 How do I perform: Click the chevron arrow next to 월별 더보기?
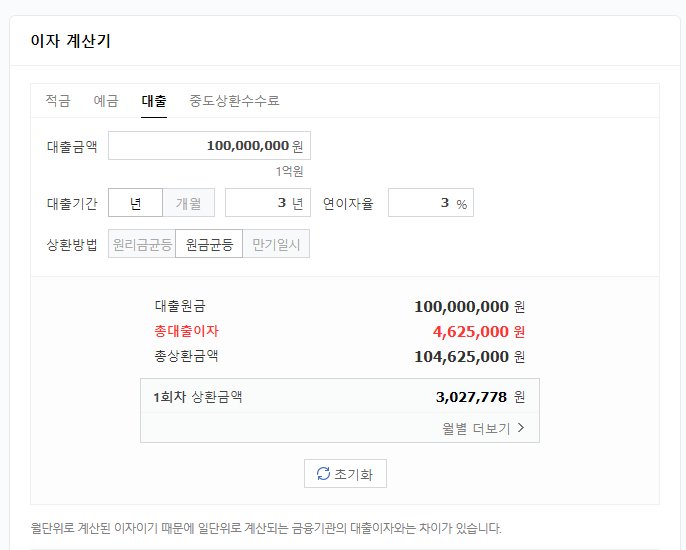(x=521, y=427)
